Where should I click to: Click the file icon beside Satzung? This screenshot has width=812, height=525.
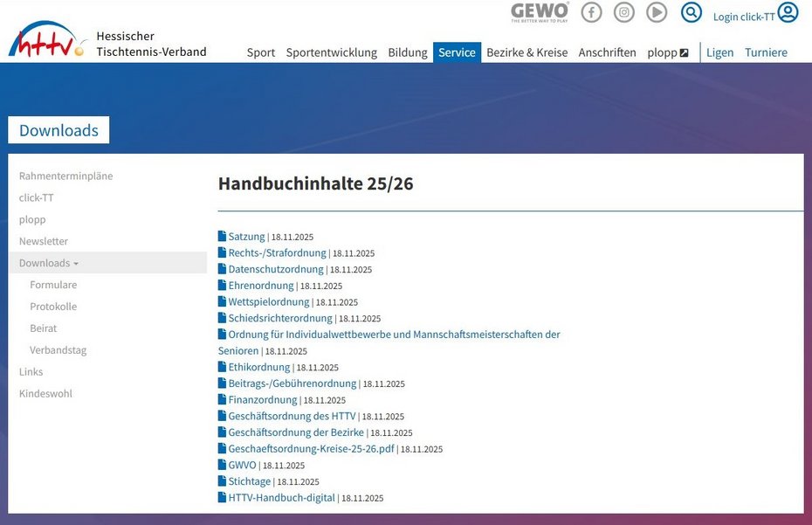[x=222, y=236]
